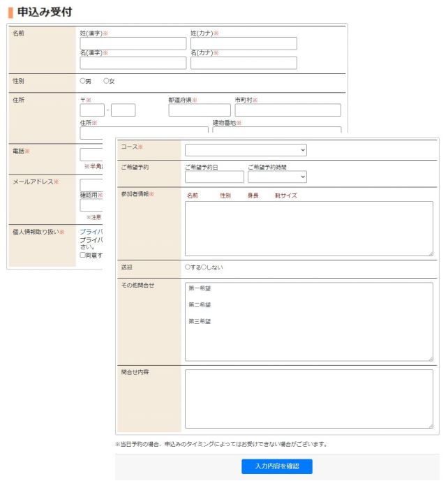Click the 靴サイズ column label

(286, 195)
